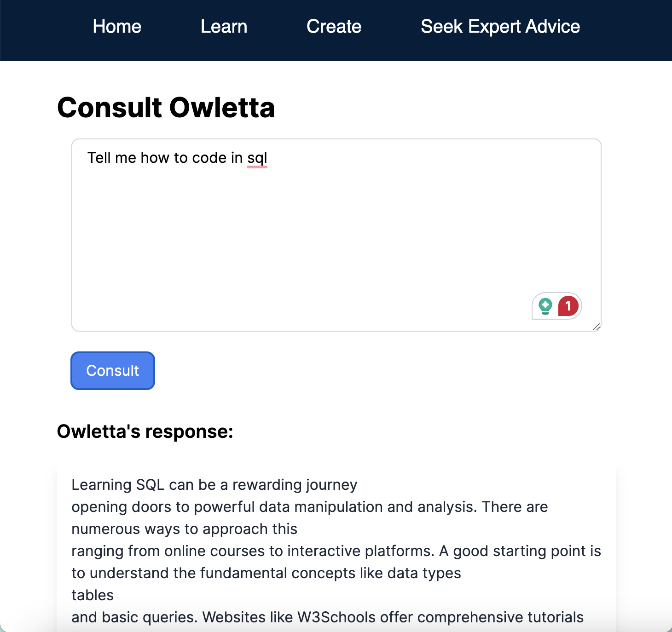Click the Owletta's response heading
The image size is (672, 632).
pyautogui.click(x=145, y=431)
